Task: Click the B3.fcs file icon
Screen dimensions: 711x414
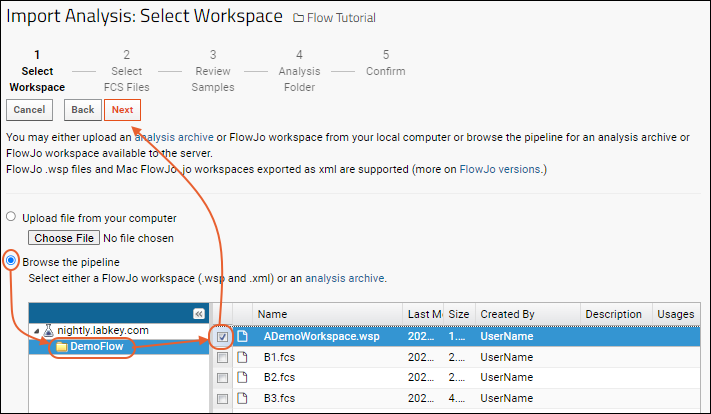Action: click(x=243, y=399)
